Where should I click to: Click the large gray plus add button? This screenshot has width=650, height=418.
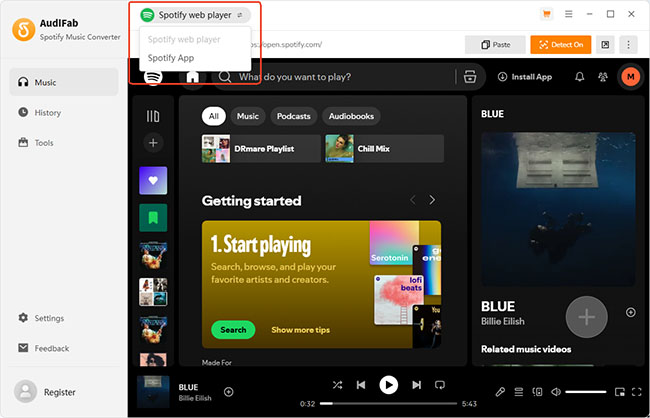coord(587,317)
